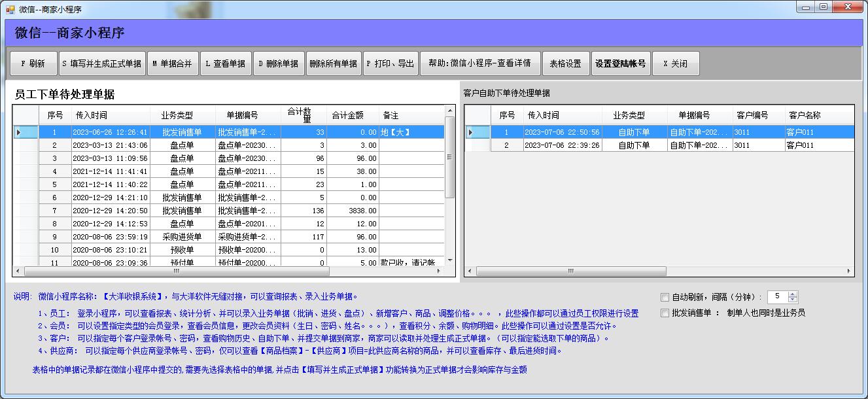Select employee row 2021-12-14 11:40:22
The width and height of the screenshot is (868, 399).
click(x=228, y=184)
